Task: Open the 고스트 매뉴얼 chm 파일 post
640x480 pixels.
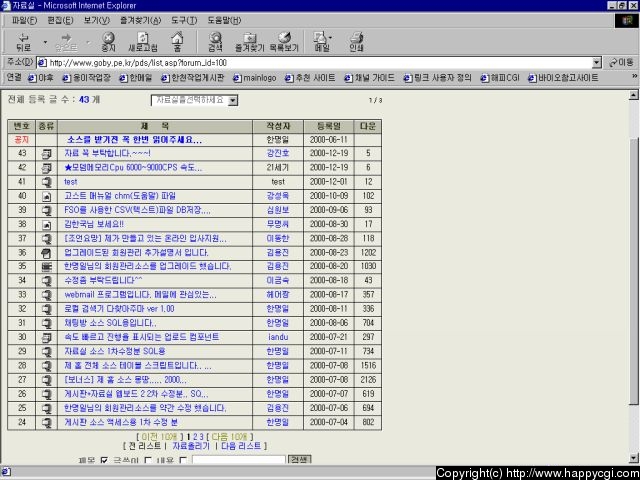Action: coord(120,196)
